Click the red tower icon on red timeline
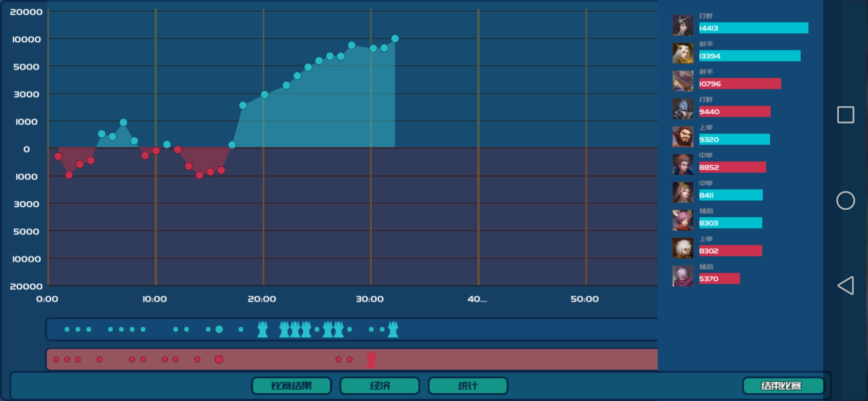 (x=371, y=359)
